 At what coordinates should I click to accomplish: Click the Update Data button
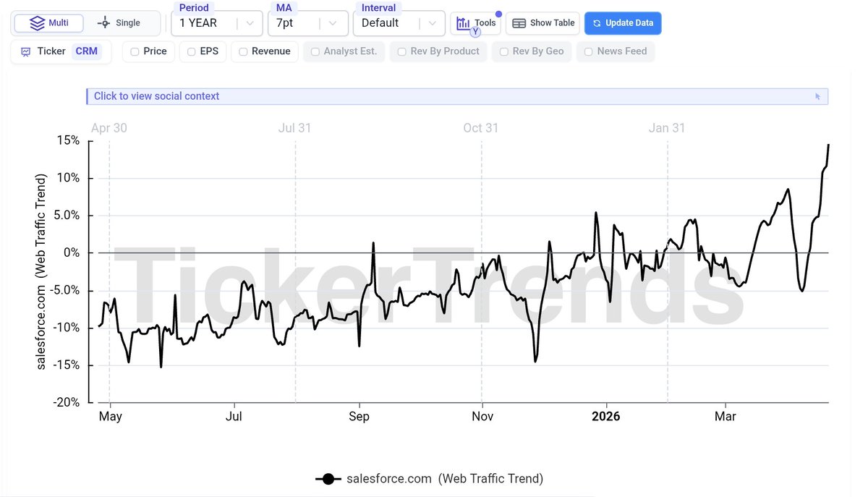pos(623,23)
